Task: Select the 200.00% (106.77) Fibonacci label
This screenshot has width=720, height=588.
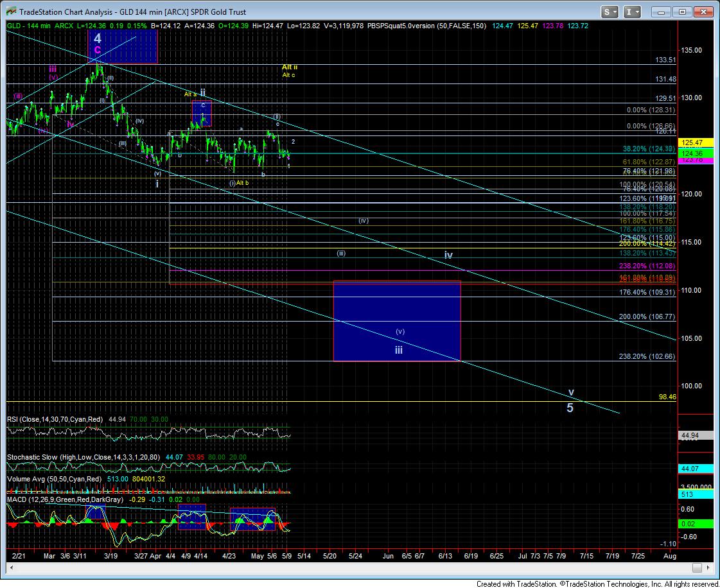Action: click(x=647, y=316)
